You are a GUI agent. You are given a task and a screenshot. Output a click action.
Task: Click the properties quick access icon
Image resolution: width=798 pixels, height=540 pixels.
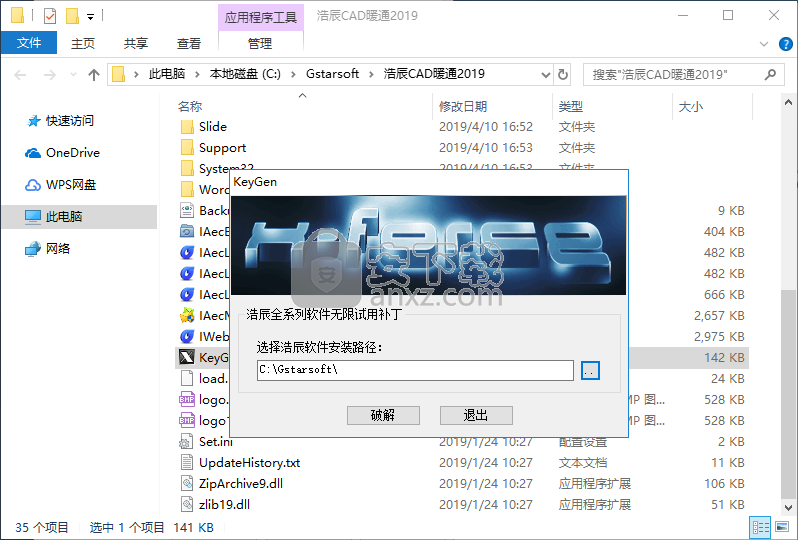click(x=50, y=16)
